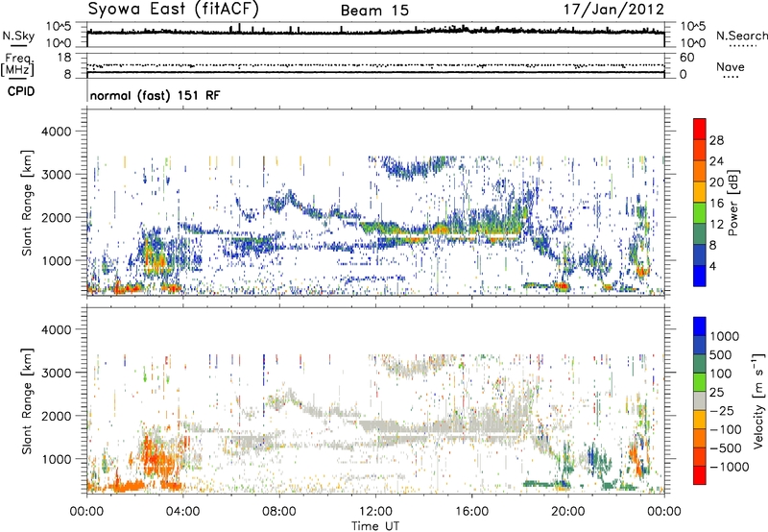The image size is (768, 532).
Task: Click the '16' label on power colorbar
Action: coord(716,204)
